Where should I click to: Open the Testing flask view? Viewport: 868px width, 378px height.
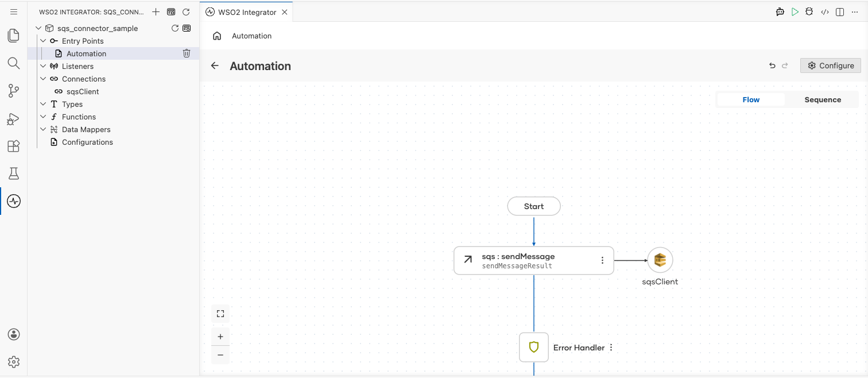(14, 173)
